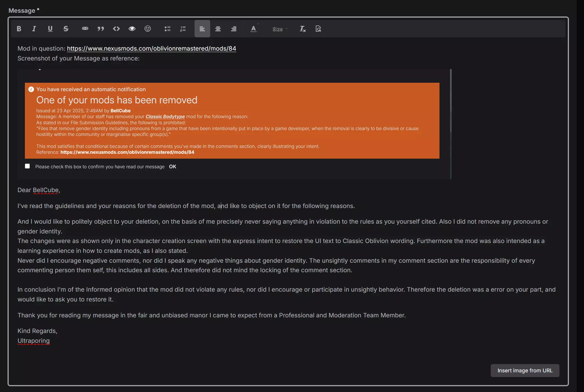Click the reference URL in the orange notification

pos(127,152)
